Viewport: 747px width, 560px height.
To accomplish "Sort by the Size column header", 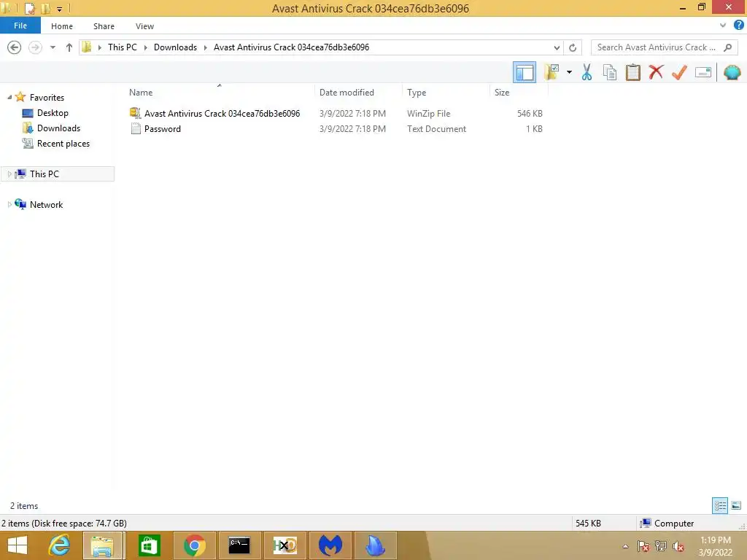I will tap(519, 93).
